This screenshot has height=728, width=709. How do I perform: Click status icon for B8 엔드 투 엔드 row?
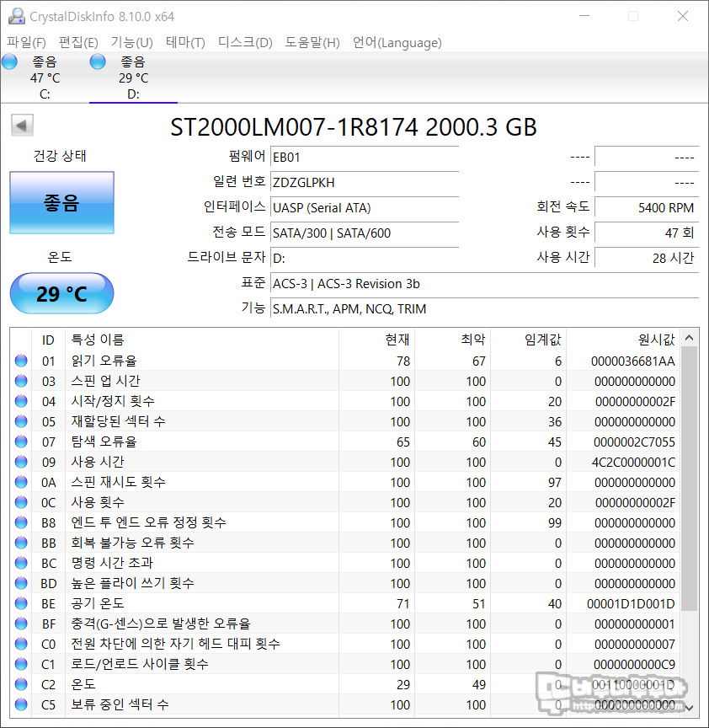(21, 522)
